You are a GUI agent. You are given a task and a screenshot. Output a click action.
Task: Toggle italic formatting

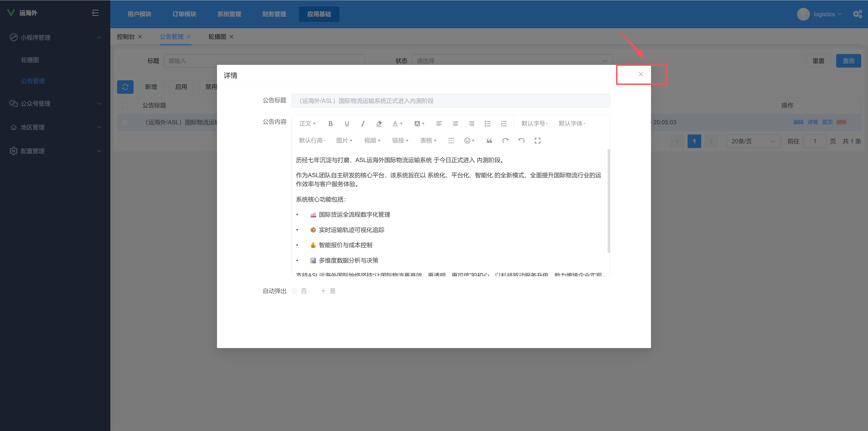click(363, 123)
